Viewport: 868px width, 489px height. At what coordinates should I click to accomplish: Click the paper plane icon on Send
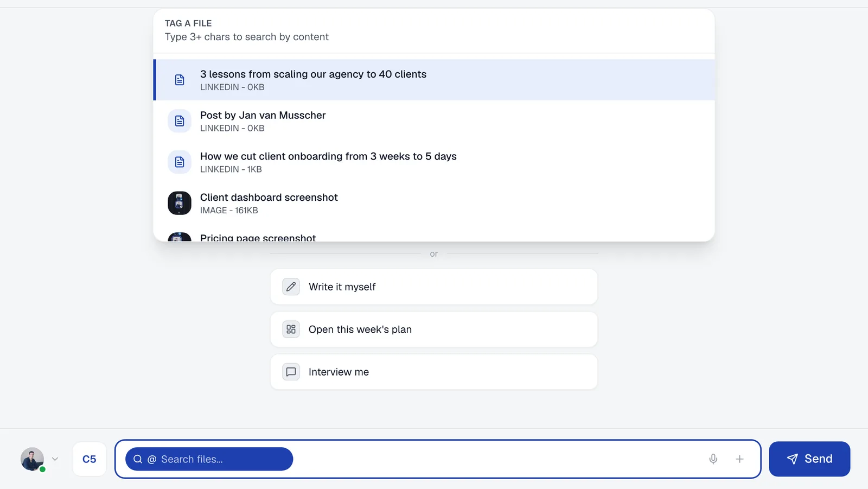coord(793,459)
